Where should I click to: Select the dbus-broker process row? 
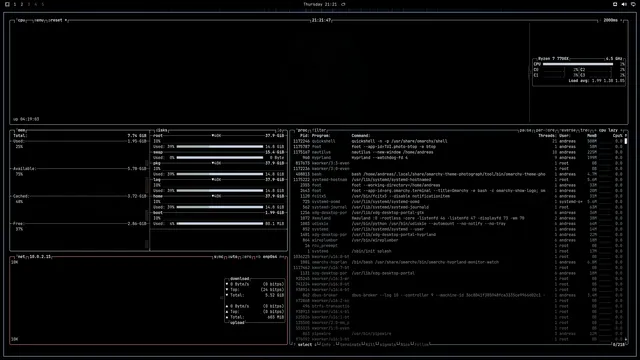457,295
